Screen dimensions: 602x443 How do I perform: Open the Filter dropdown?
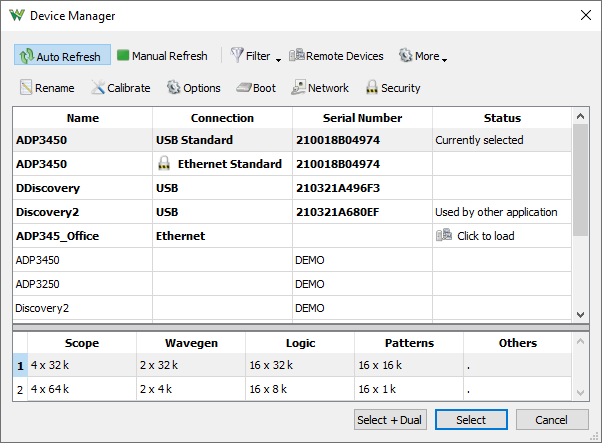255,56
